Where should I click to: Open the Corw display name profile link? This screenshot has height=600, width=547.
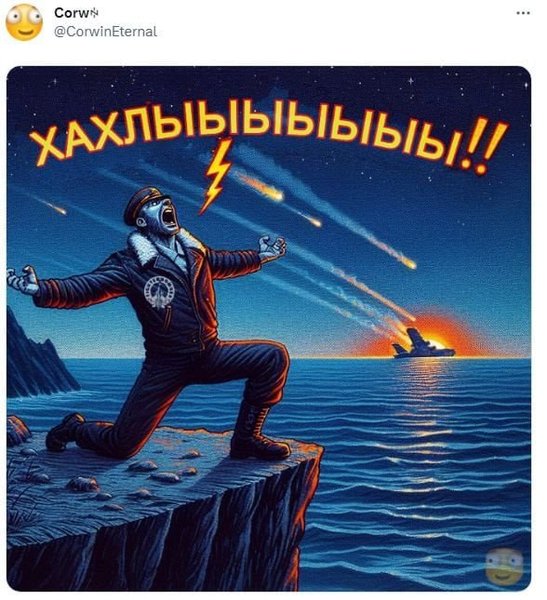click(x=72, y=13)
